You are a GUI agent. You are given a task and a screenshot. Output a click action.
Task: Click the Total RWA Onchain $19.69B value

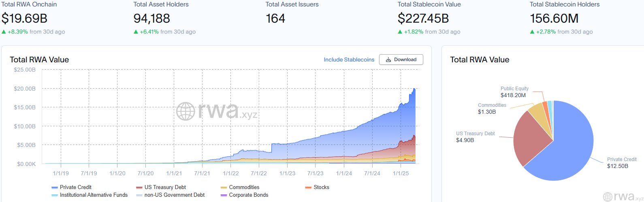(24, 19)
